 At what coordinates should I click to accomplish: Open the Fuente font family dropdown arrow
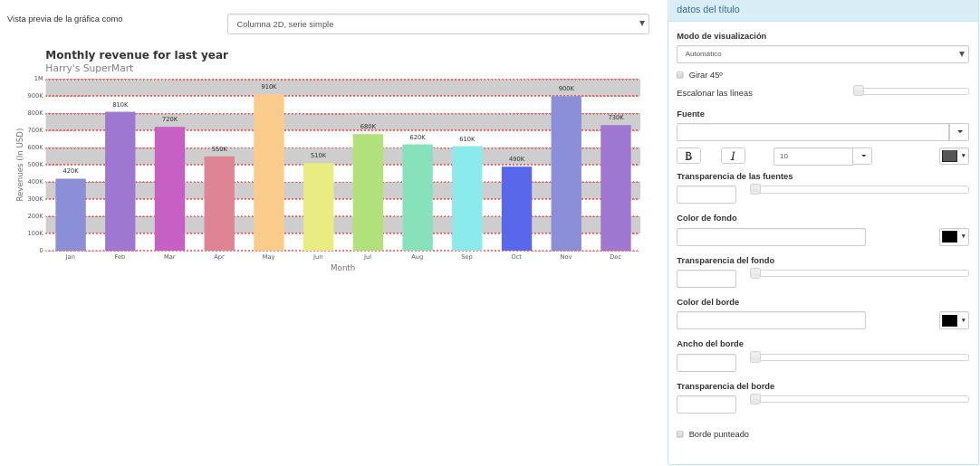(x=959, y=132)
